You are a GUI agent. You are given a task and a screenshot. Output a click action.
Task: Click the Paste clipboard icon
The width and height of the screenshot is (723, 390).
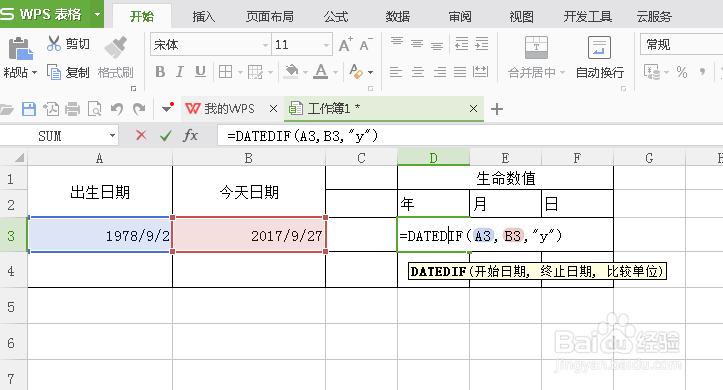[x=21, y=48]
